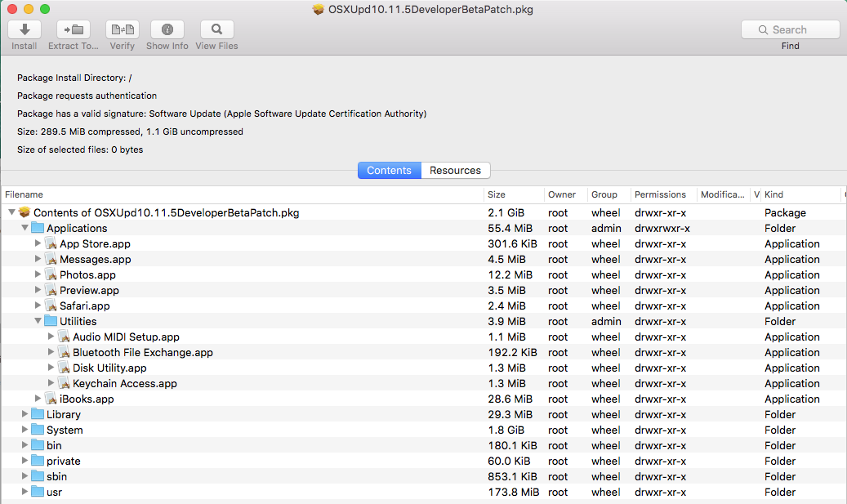The image size is (847, 504).
Task: Open the Show Info icon
Action: [167, 29]
